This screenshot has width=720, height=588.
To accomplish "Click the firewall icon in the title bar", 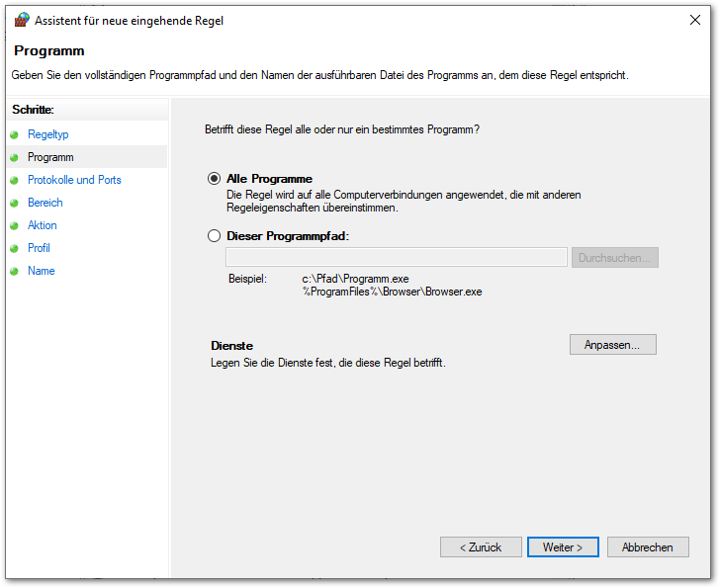I will click(x=22, y=20).
